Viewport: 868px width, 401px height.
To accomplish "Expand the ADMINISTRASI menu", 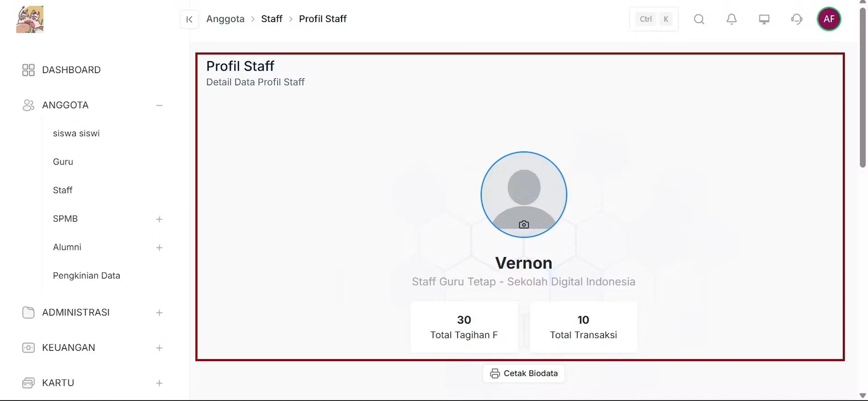I will tap(159, 313).
